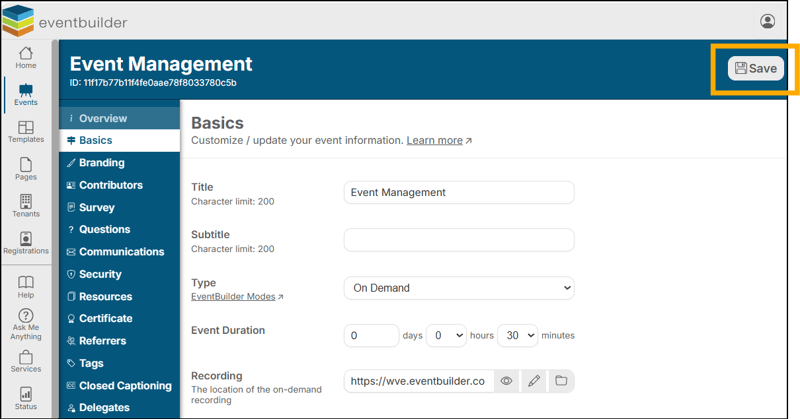Open the Resources section
800x419 pixels.
pyautogui.click(x=119, y=297)
